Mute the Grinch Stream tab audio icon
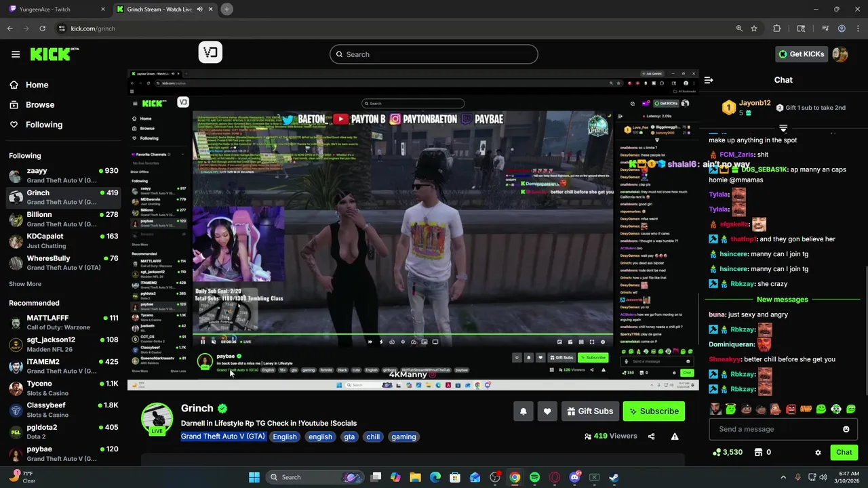Image resolution: width=868 pixels, height=488 pixels. point(199,9)
